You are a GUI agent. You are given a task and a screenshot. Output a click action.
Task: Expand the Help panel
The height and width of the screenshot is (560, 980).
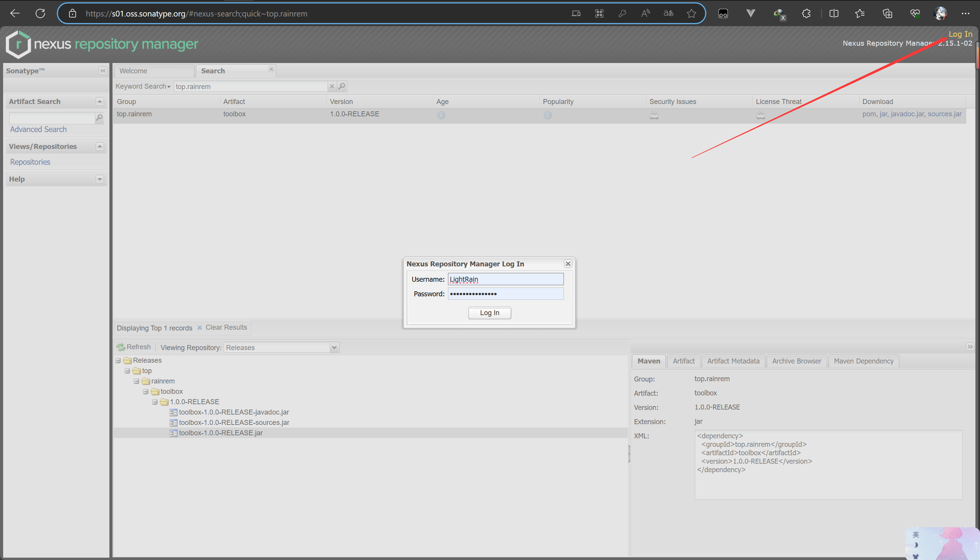click(100, 179)
